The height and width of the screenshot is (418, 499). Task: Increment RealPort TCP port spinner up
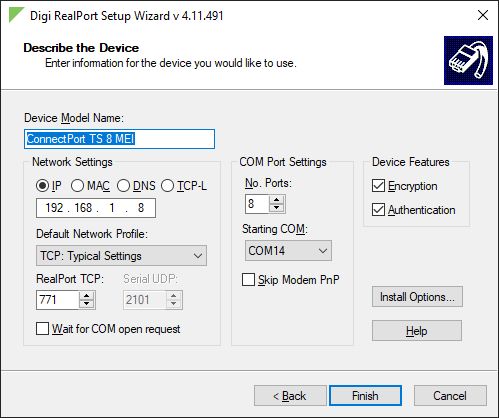coord(87,296)
